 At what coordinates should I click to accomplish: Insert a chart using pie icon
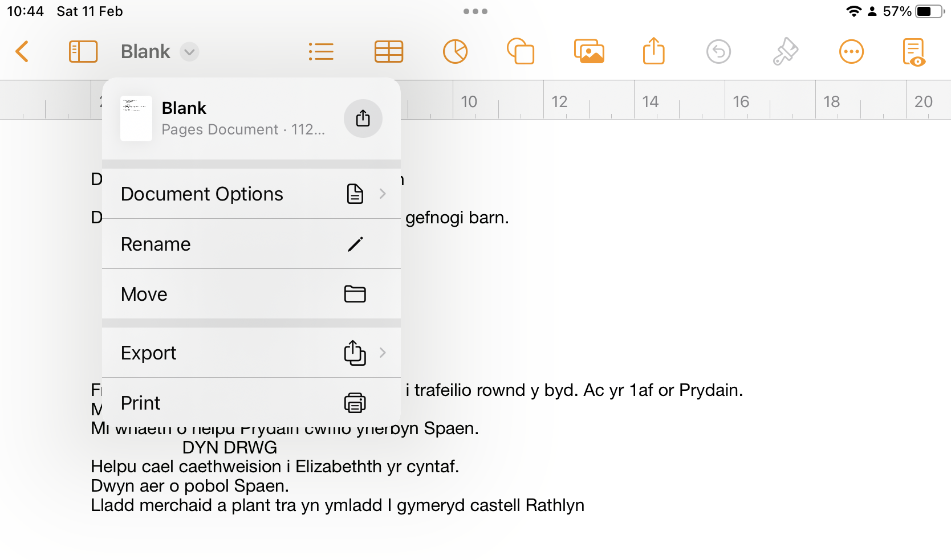point(455,52)
